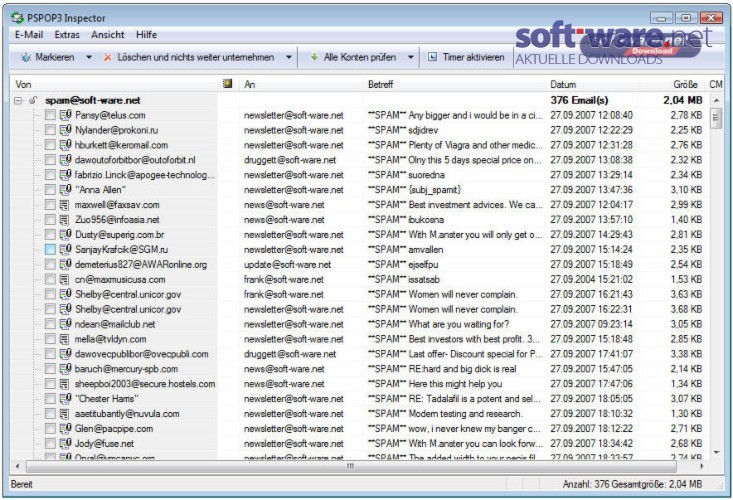Select subject "Women will never complain." at 16:21:43

pyautogui.click(x=463, y=294)
